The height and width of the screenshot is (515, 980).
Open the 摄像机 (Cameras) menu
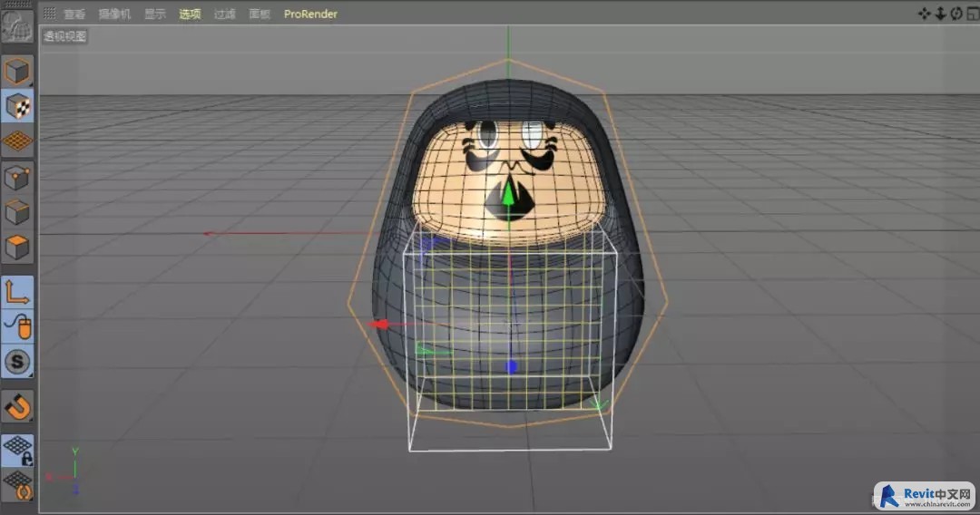coord(114,14)
